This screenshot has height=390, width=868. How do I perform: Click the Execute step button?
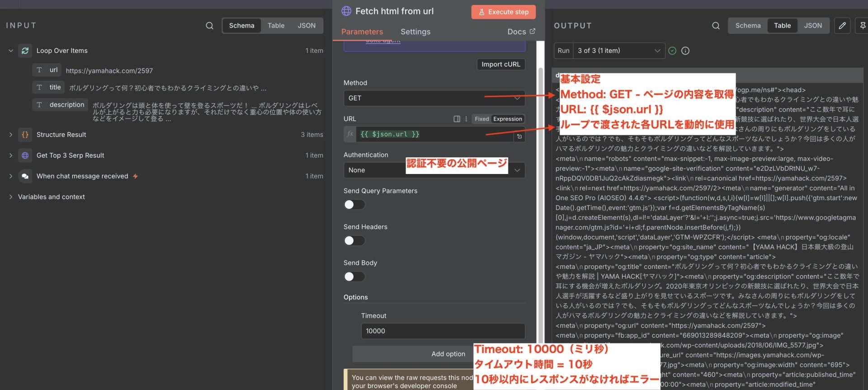point(503,12)
